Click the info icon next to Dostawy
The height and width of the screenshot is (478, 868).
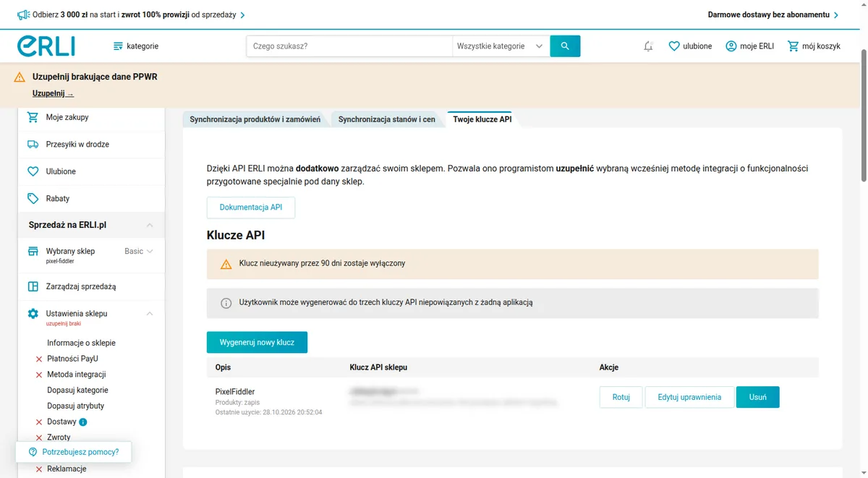(x=83, y=422)
